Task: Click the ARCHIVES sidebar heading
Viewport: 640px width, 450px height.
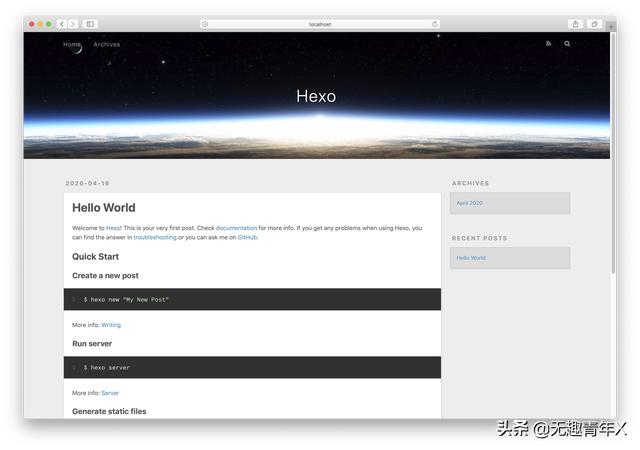Action: [x=470, y=183]
